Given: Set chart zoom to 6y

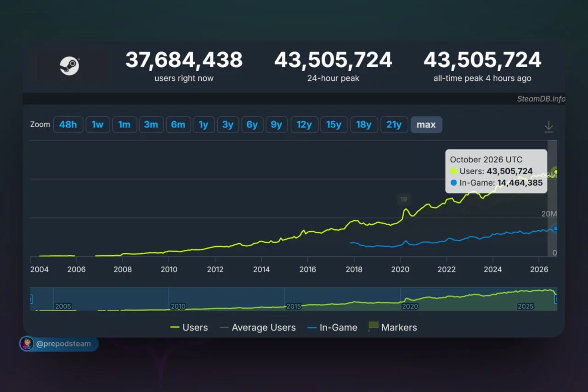Looking at the screenshot, I should tap(252, 125).
